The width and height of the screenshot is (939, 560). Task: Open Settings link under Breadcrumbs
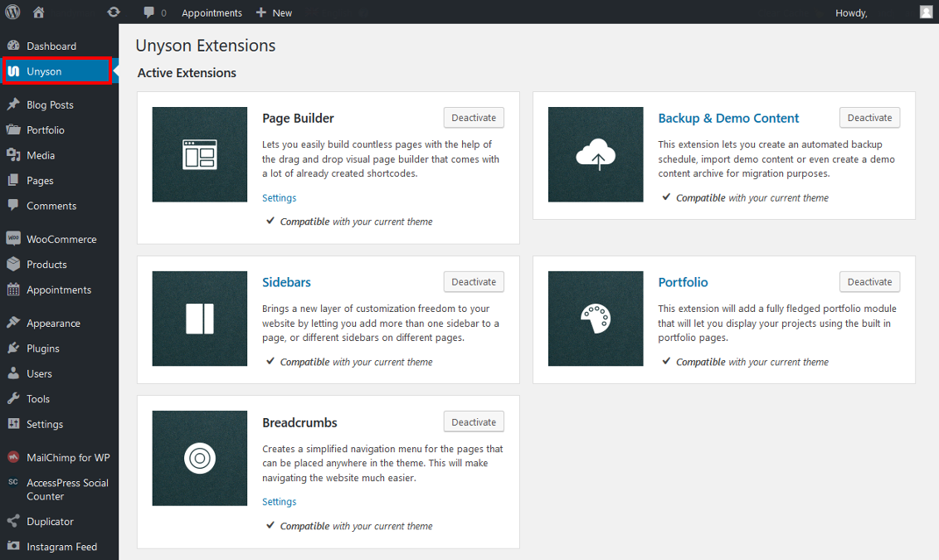click(279, 502)
